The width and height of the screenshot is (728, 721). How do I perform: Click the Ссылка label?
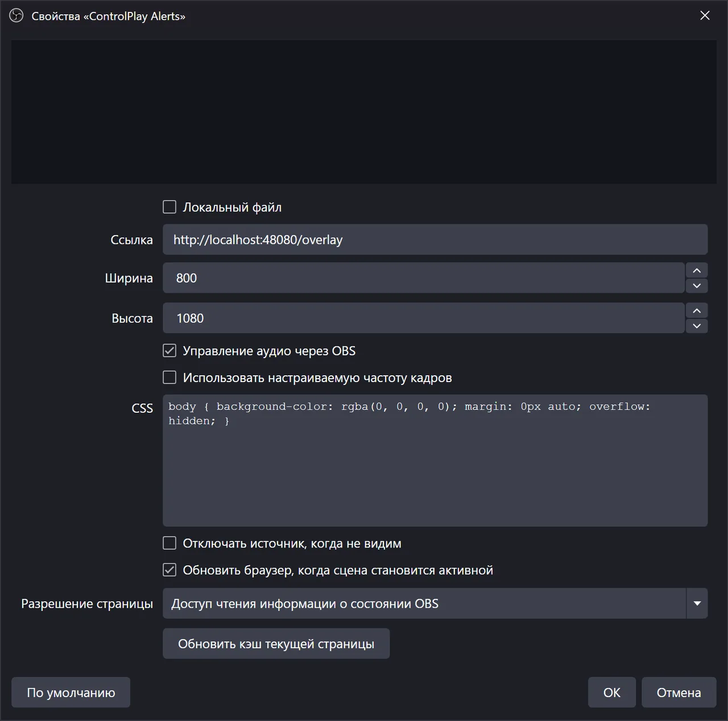[131, 240]
